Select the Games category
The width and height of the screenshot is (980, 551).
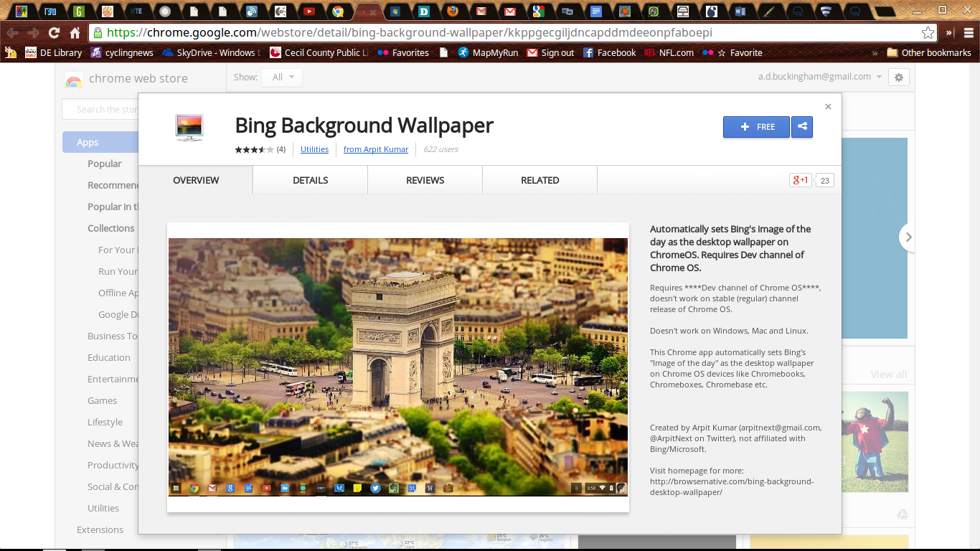102,400
